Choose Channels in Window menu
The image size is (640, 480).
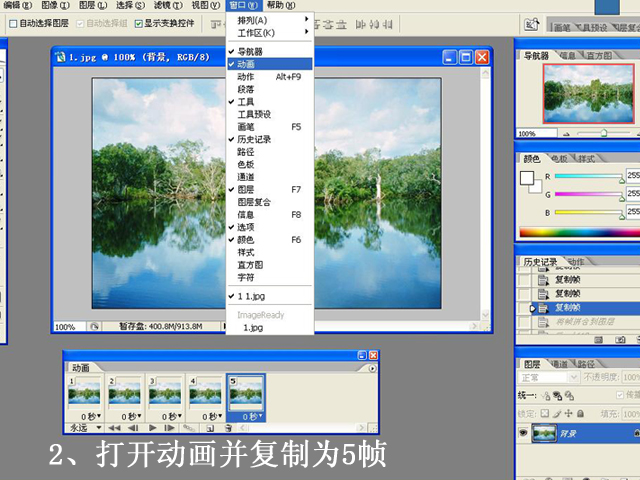point(270,177)
